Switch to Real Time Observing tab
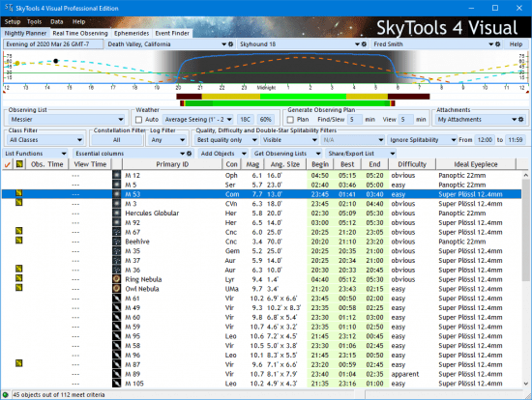Viewport: 532px width, 400px height. (80, 33)
